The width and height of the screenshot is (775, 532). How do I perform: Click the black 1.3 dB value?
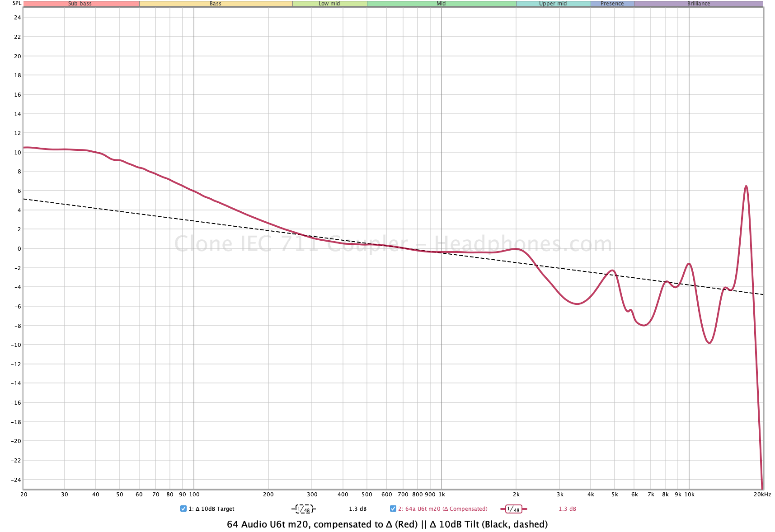tap(357, 509)
